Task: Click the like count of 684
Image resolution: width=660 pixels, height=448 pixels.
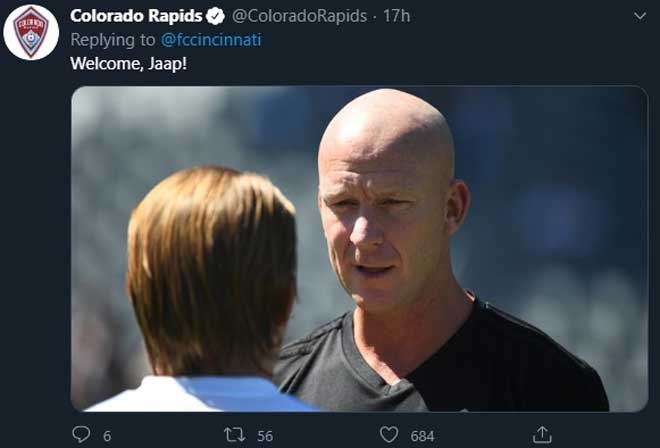Action: click(x=422, y=436)
